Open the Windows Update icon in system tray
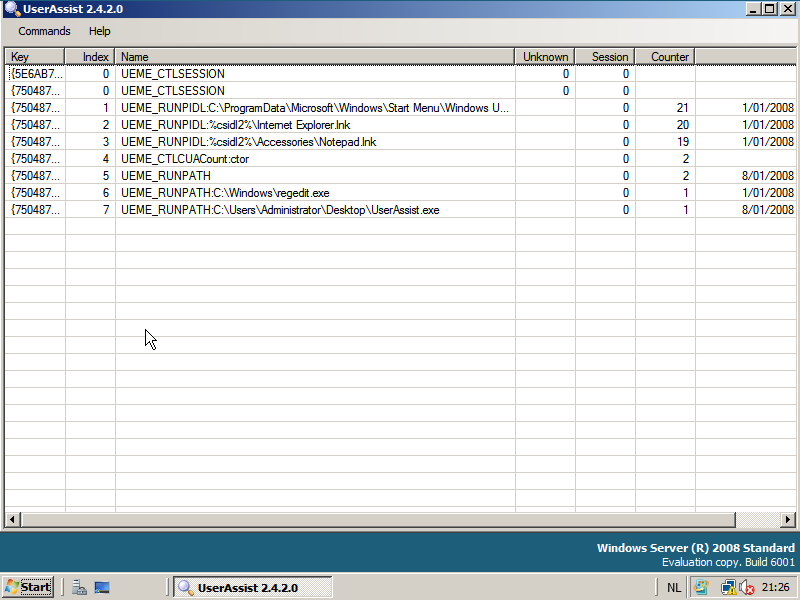Viewport: 800px width, 600px height. 700,588
